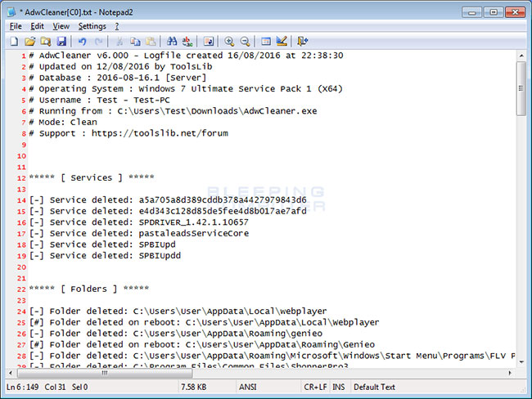Open Replace with abc icon

point(187,42)
